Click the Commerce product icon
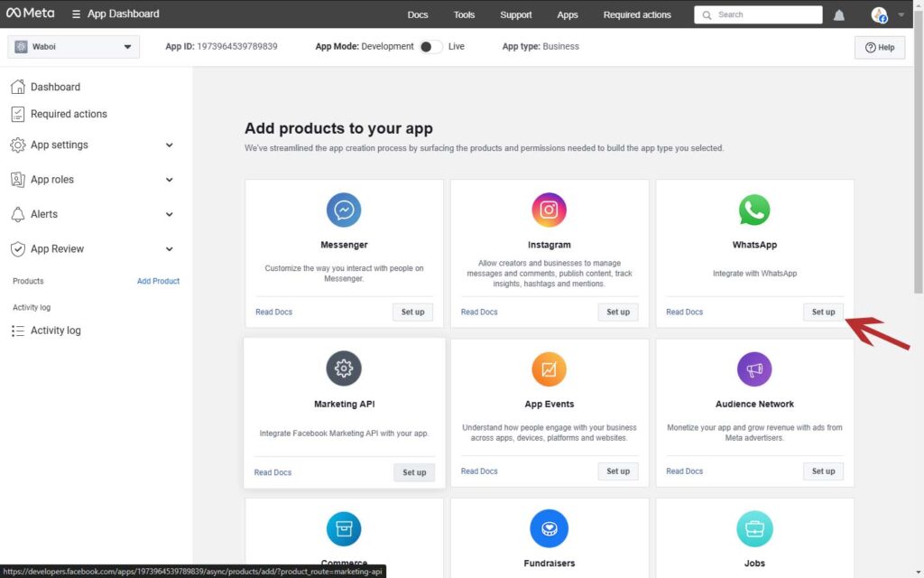This screenshot has height=578, width=924. click(344, 528)
